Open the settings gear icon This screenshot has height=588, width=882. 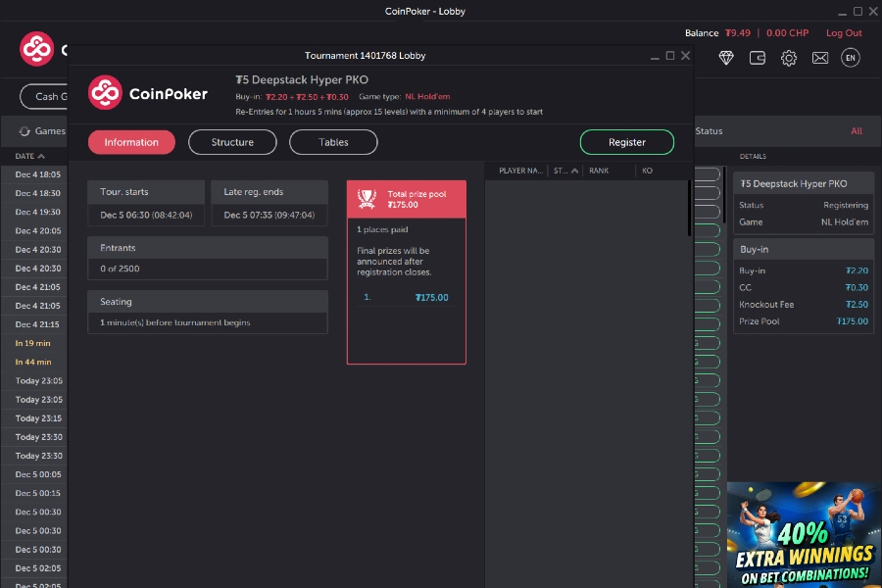coord(788,58)
